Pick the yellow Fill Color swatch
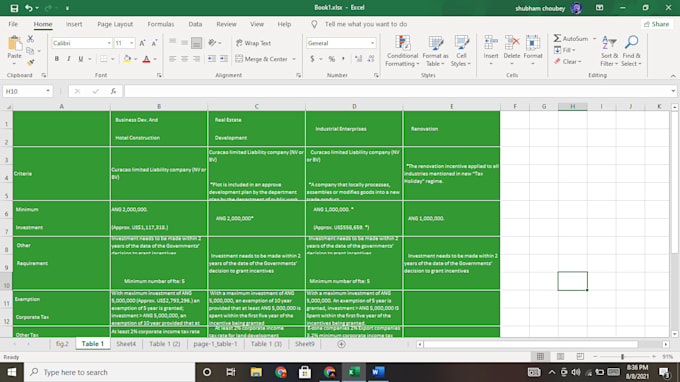 [127, 59]
